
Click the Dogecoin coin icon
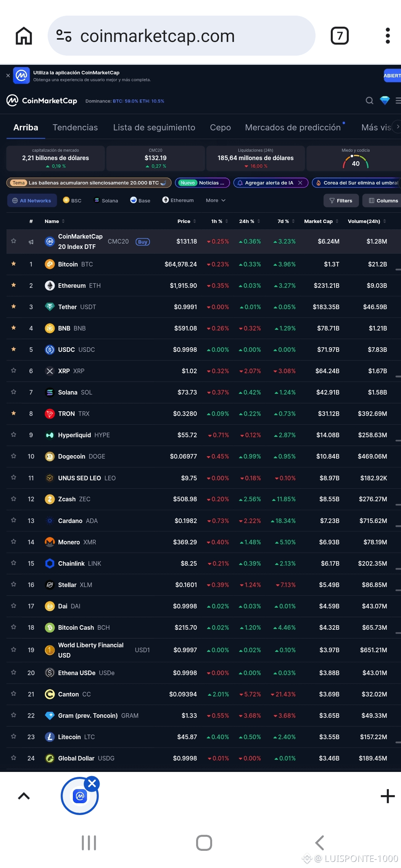(50, 456)
